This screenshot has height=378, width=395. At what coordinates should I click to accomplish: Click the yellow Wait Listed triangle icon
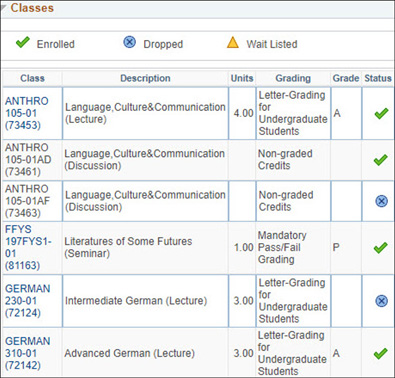tap(233, 43)
